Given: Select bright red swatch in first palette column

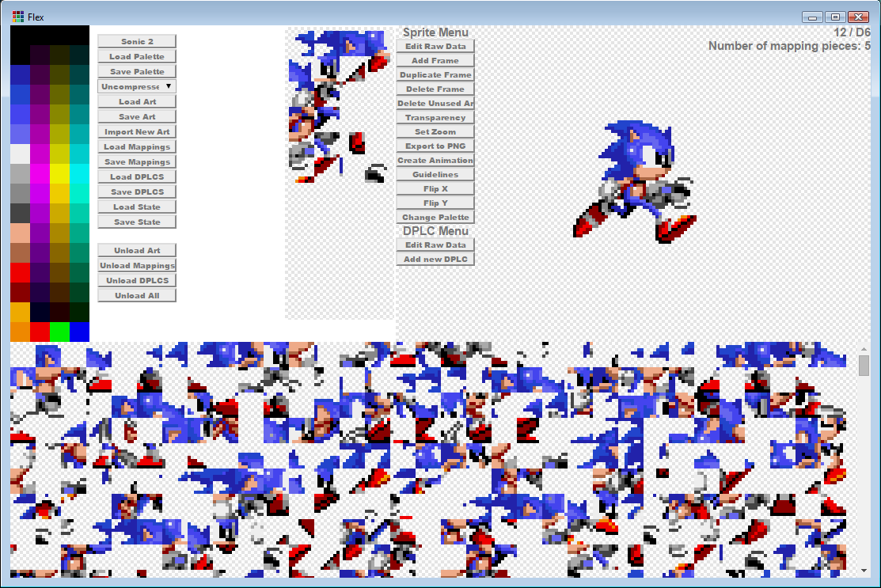Looking at the screenshot, I should [21, 273].
